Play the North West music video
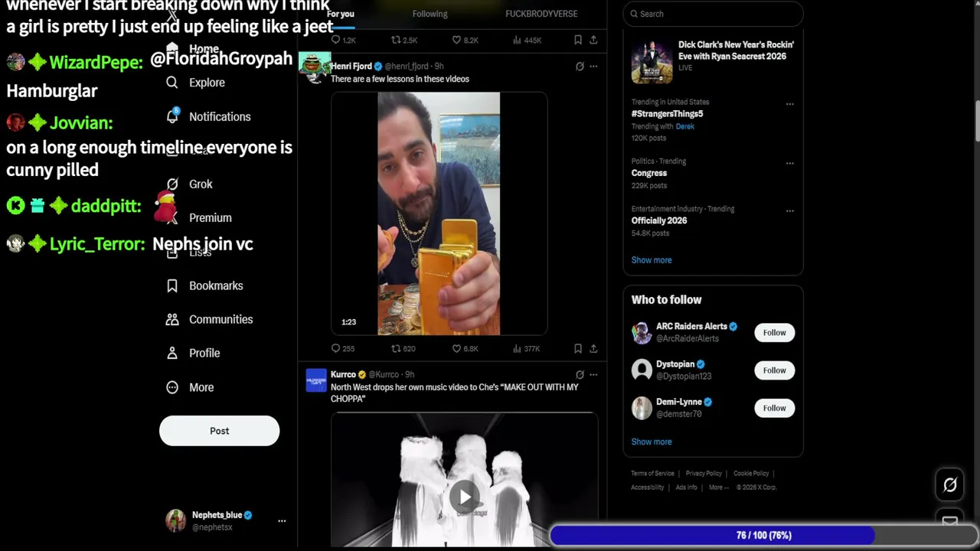This screenshot has width=980, height=551. pos(465,497)
